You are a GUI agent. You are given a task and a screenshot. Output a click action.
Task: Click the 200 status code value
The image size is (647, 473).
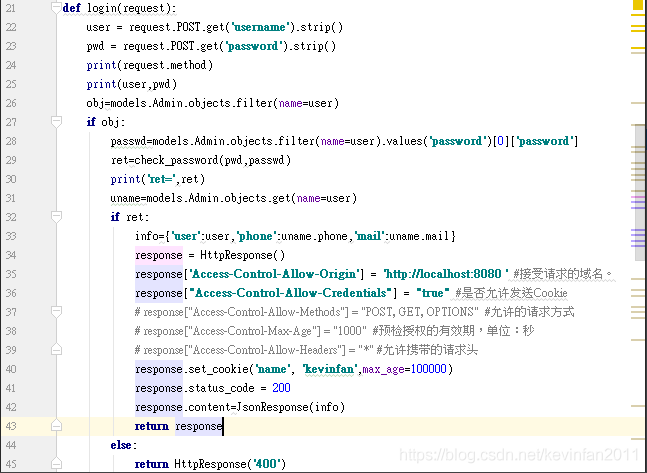(281, 388)
